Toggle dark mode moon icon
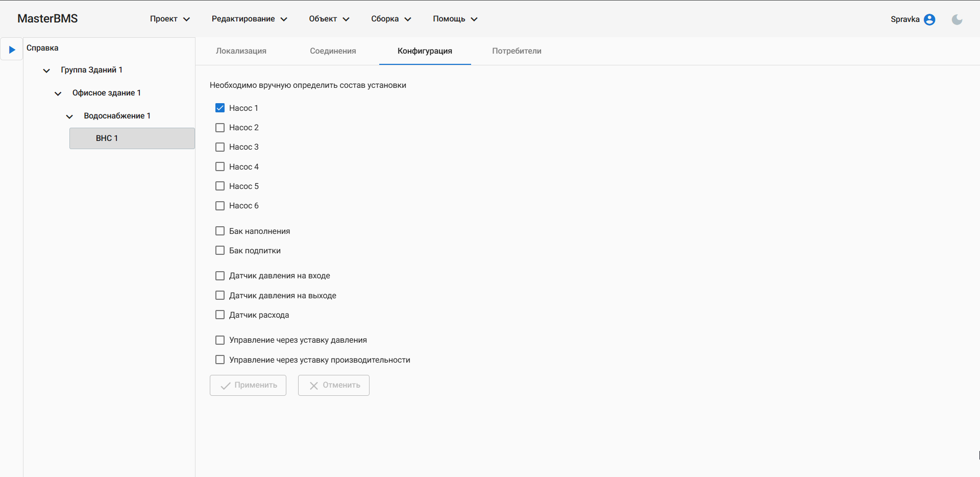This screenshot has width=980, height=477. pyautogui.click(x=957, y=19)
